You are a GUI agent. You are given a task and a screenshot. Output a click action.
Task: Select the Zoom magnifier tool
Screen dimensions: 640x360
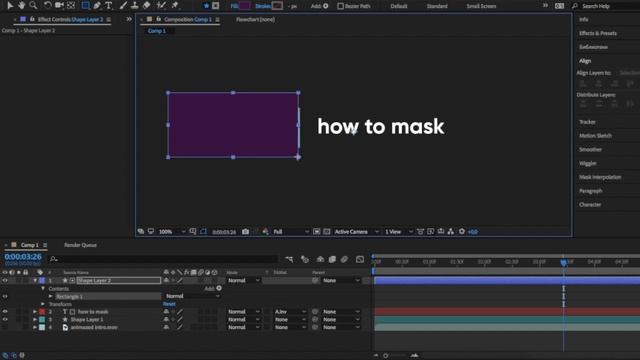coord(33,5)
